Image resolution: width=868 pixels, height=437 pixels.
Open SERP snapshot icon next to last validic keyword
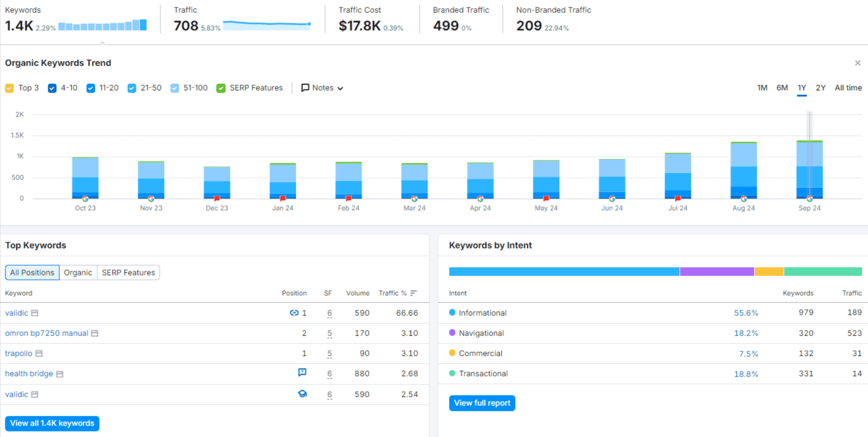[35, 395]
